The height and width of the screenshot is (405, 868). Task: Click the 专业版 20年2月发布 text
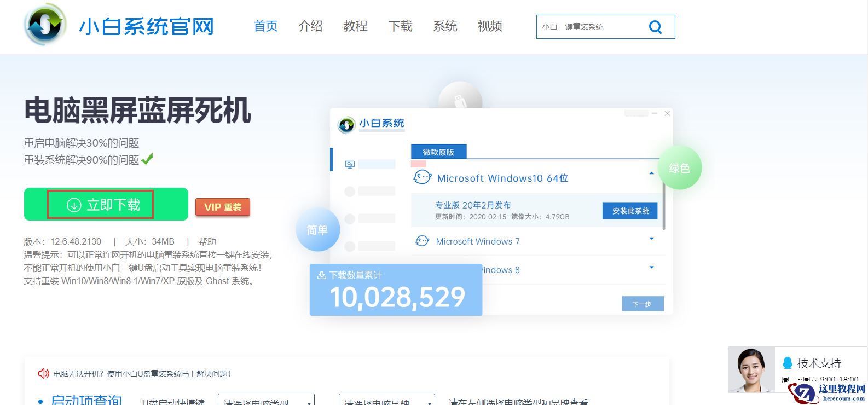pyautogui.click(x=473, y=205)
